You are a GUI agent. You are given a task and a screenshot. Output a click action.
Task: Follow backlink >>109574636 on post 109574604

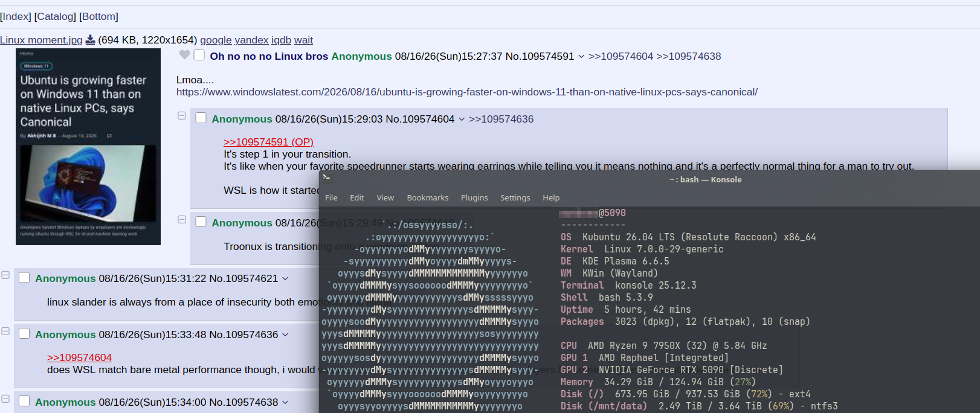[x=501, y=119]
